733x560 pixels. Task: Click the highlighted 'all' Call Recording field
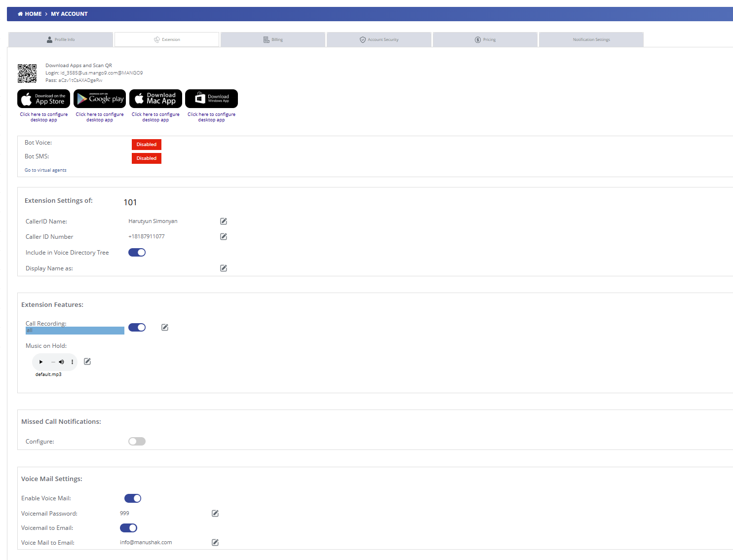(75, 330)
